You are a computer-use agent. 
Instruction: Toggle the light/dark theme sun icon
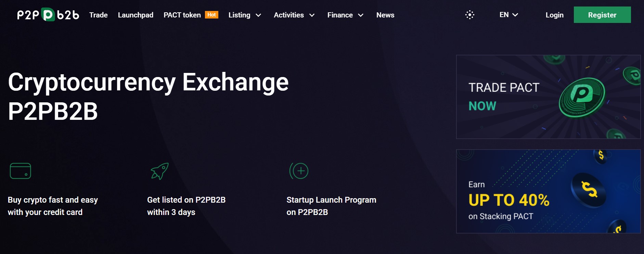pyautogui.click(x=470, y=15)
